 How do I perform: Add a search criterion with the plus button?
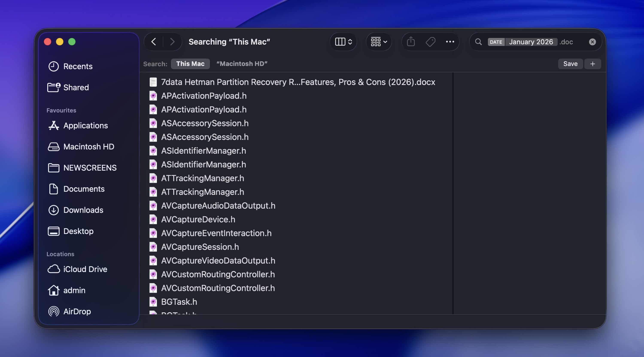coord(592,64)
